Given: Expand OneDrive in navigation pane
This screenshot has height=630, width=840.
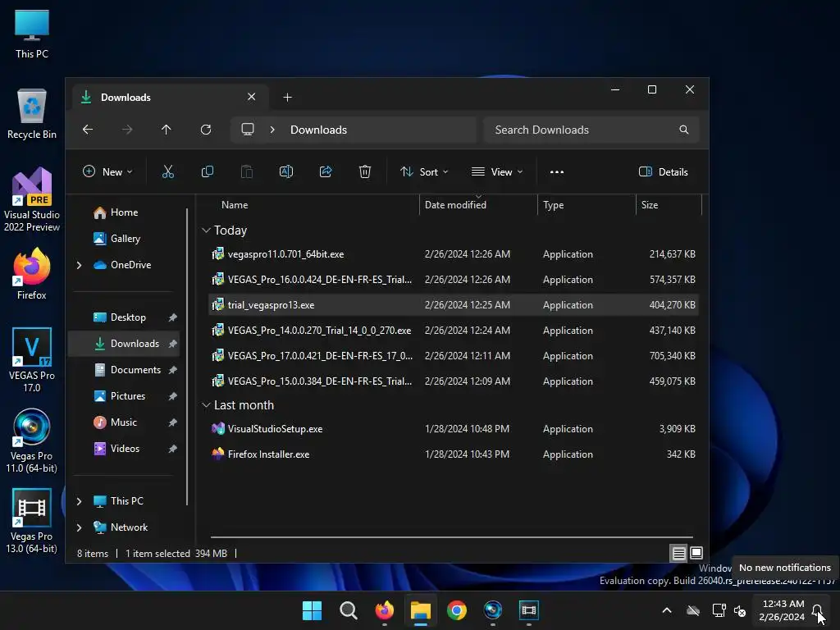Looking at the screenshot, I should (x=80, y=265).
